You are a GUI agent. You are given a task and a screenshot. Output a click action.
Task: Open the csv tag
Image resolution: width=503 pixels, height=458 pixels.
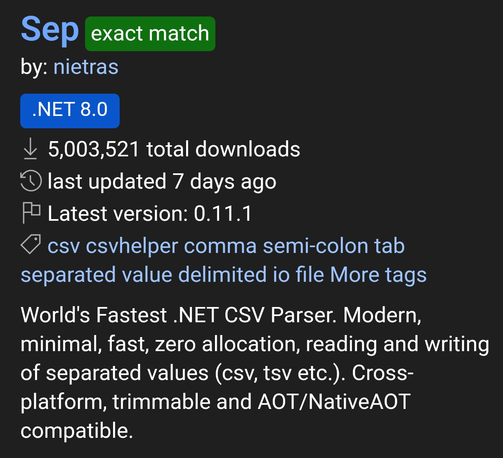pos(64,247)
